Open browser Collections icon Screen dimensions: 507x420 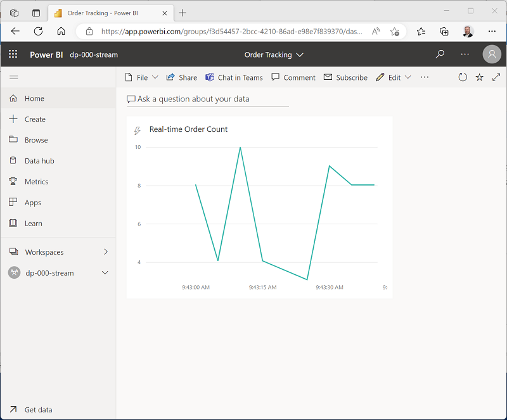[x=444, y=32]
